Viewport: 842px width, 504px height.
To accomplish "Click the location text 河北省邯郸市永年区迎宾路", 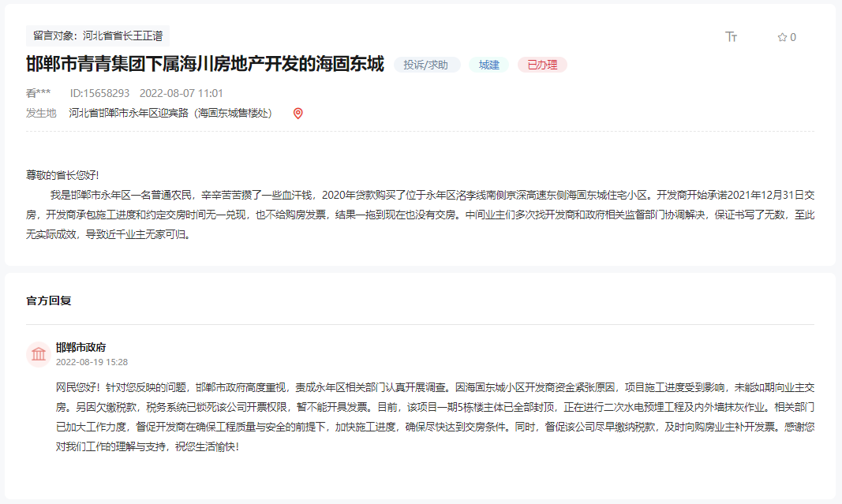I will tap(129, 114).
